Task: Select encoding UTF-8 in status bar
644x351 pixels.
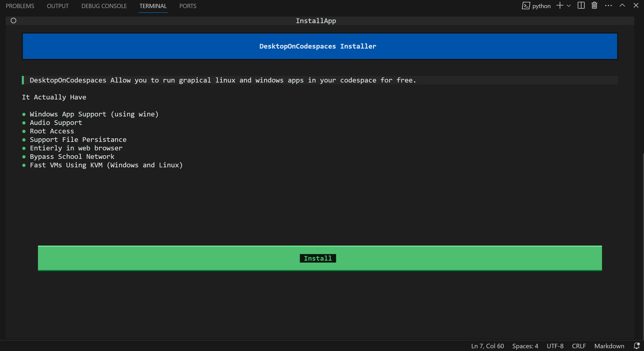Action: pyautogui.click(x=555, y=346)
